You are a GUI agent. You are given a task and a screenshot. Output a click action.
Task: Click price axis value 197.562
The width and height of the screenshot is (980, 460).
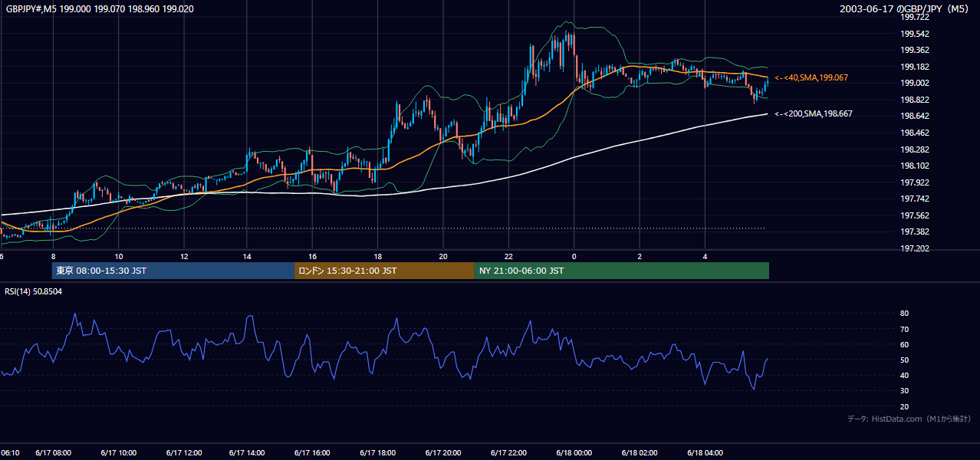[x=915, y=215]
